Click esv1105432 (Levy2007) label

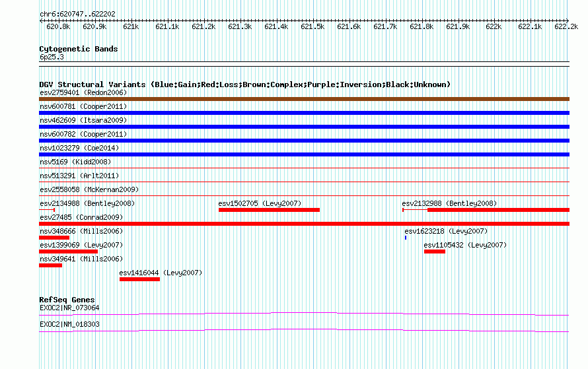click(465, 245)
